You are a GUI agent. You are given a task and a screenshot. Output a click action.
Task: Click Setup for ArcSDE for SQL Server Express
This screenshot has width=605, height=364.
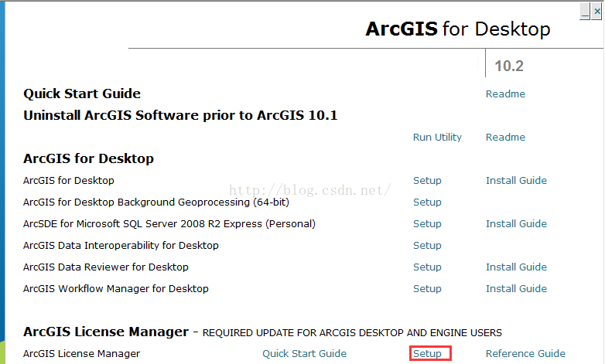point(427,224)
